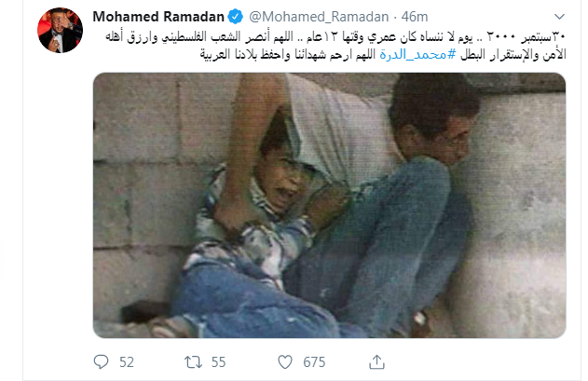Select the second line of Arabic tweet text
The height and width of the screenshot is (381, 588).
(383, 55)
